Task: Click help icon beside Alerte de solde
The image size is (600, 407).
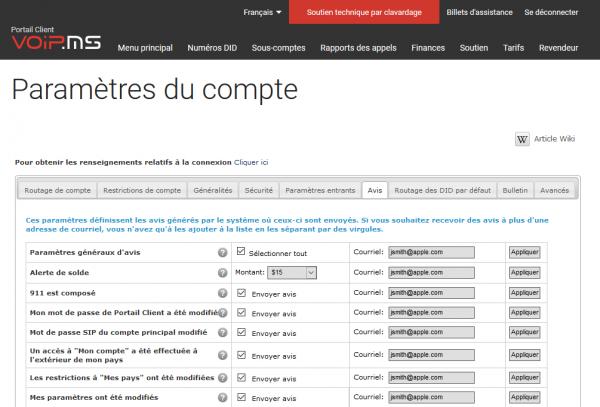Action: (x=222, y=273)
